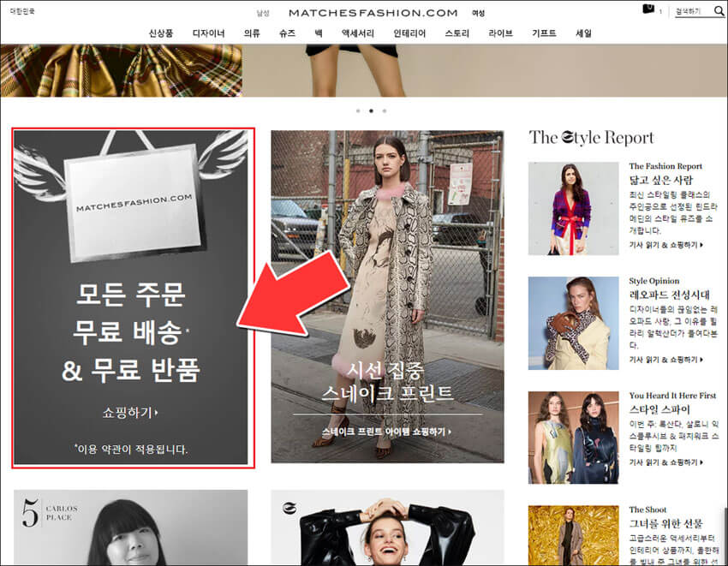This screenshot has height=566, width=728.
Task: Open the 인테리어 menu
Action: coord(409,33)
